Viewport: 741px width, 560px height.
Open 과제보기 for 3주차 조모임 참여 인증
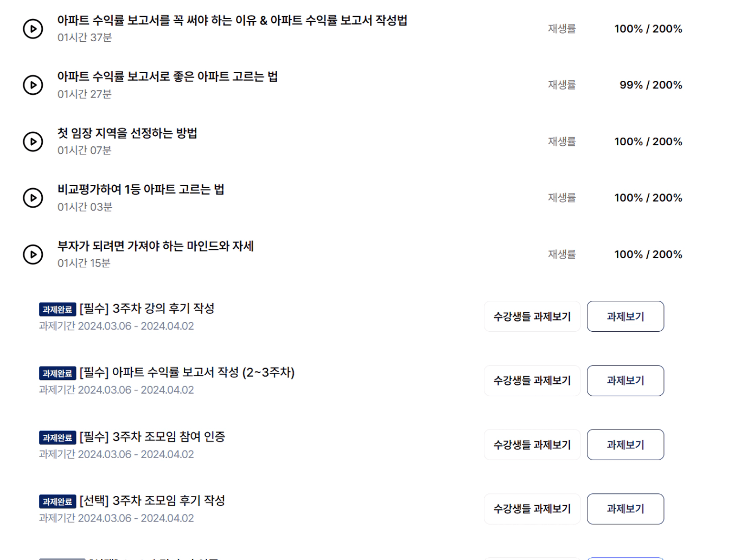pos(625,445)
